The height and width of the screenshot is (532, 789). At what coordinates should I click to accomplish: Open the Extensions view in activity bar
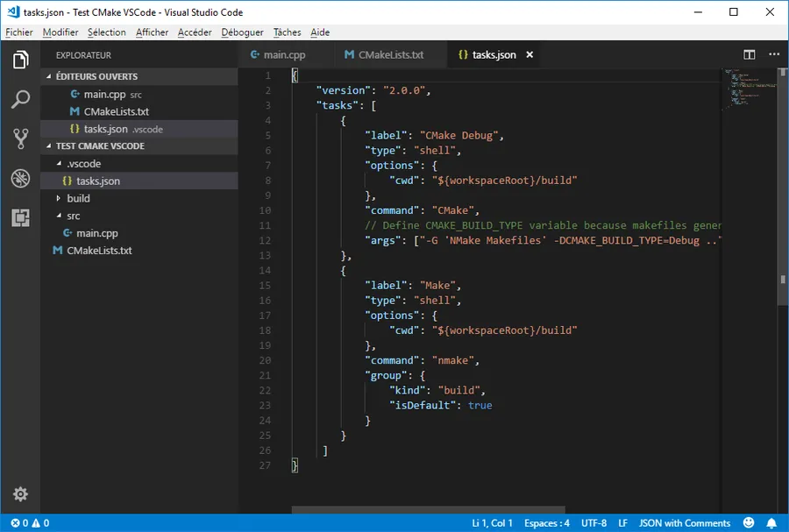(20, 217)
